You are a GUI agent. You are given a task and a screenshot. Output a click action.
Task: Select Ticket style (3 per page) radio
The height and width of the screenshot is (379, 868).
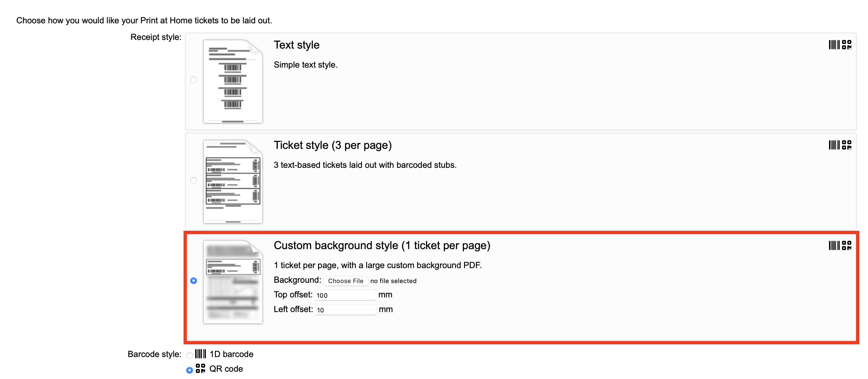point(194,181)
